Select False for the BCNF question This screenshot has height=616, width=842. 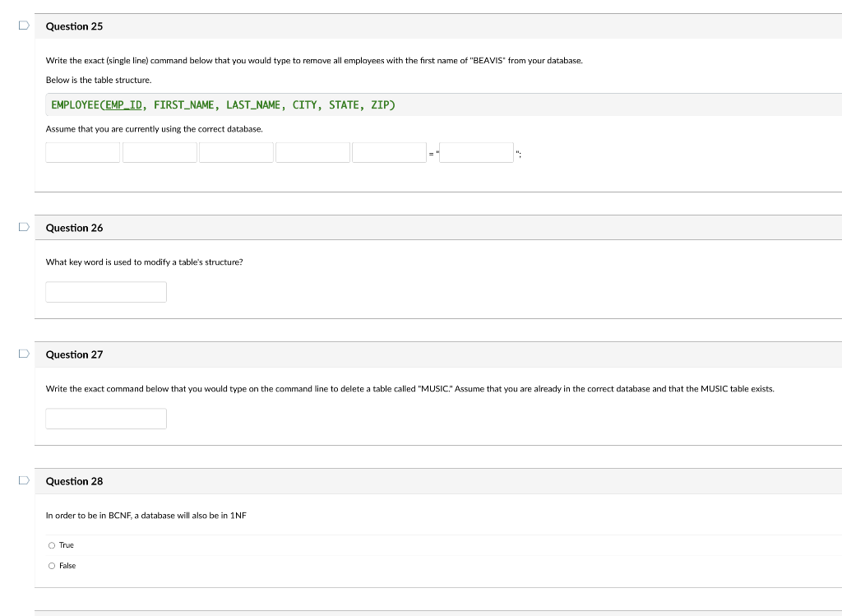[52, 566]
